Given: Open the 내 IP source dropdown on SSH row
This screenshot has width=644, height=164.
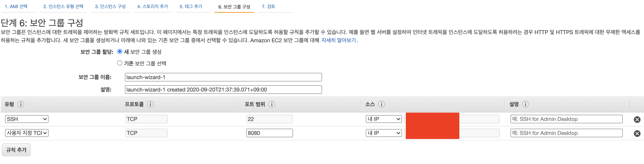Looking at the screenshot, I should point(384,119).
